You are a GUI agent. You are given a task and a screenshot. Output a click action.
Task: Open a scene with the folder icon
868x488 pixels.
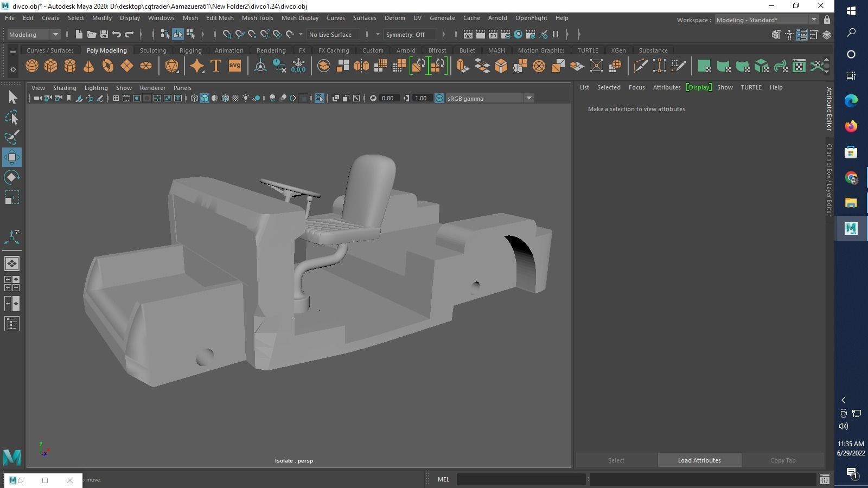point(91,34)
